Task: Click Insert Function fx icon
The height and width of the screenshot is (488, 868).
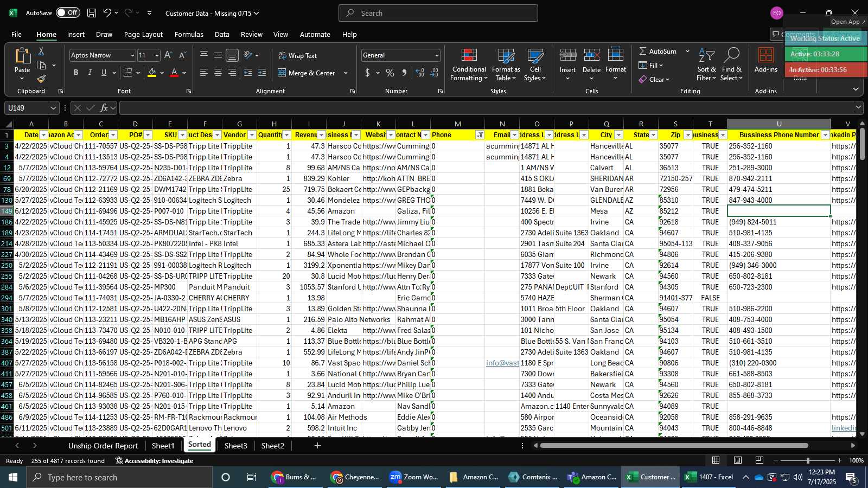Action: 104,108
